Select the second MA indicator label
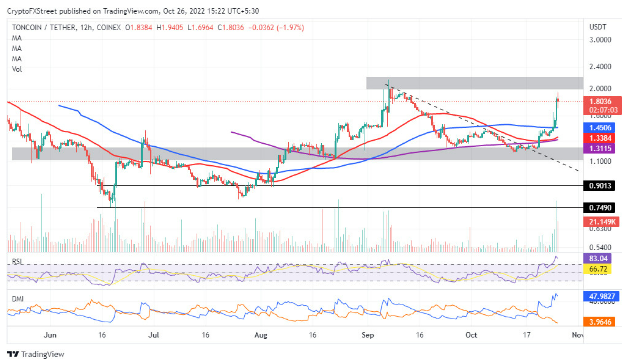Screen dimensions: 622x364 tap(17, 48)
